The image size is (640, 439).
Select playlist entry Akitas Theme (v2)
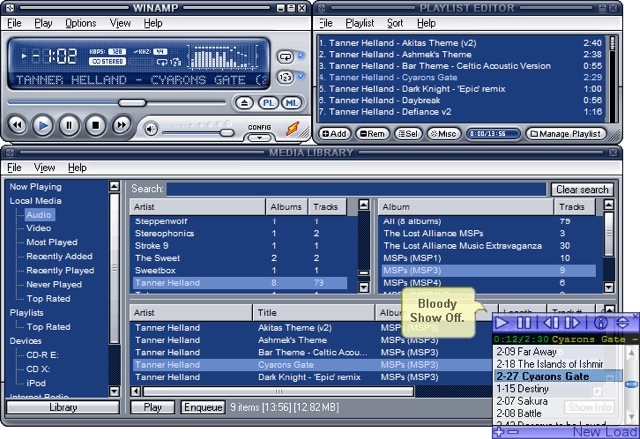[x=460, y=43]
